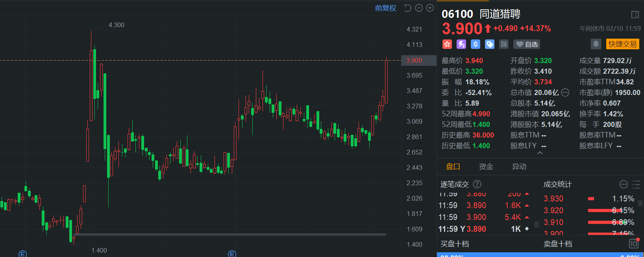Open the gray notes icon
Image resolution: width=644 pixels, height=257 pixels.
(x=503, y=44)
